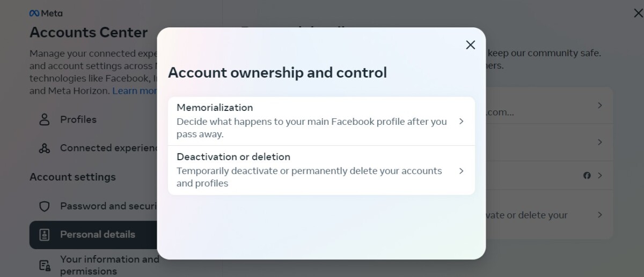Click the Personal details badge icon

click(x=45, y=235)
